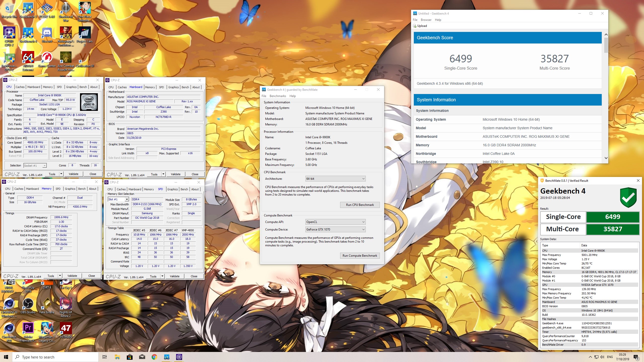Click Run CPU Benchmark button
The width and height of the screenshot is (644, 362).
(360, 205)
